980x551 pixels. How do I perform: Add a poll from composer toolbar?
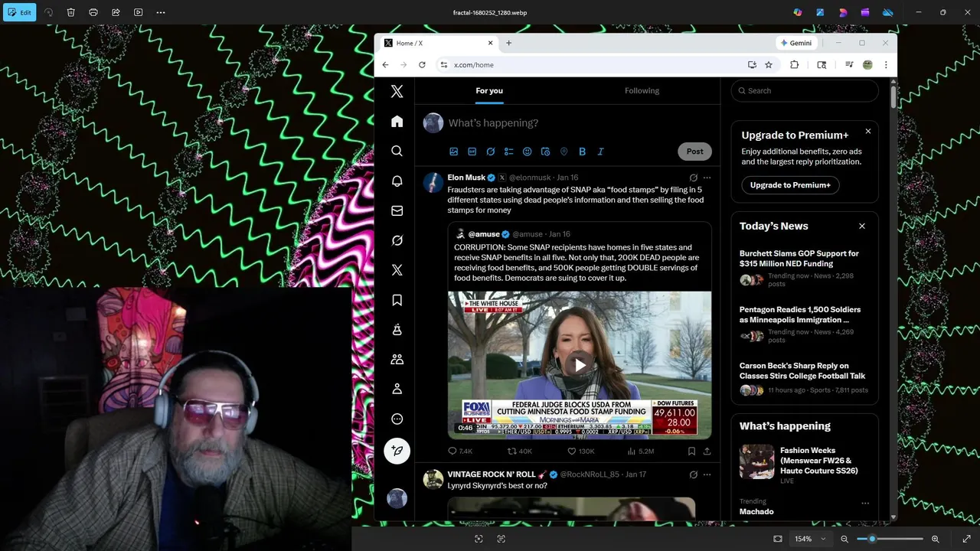point(508,152)
